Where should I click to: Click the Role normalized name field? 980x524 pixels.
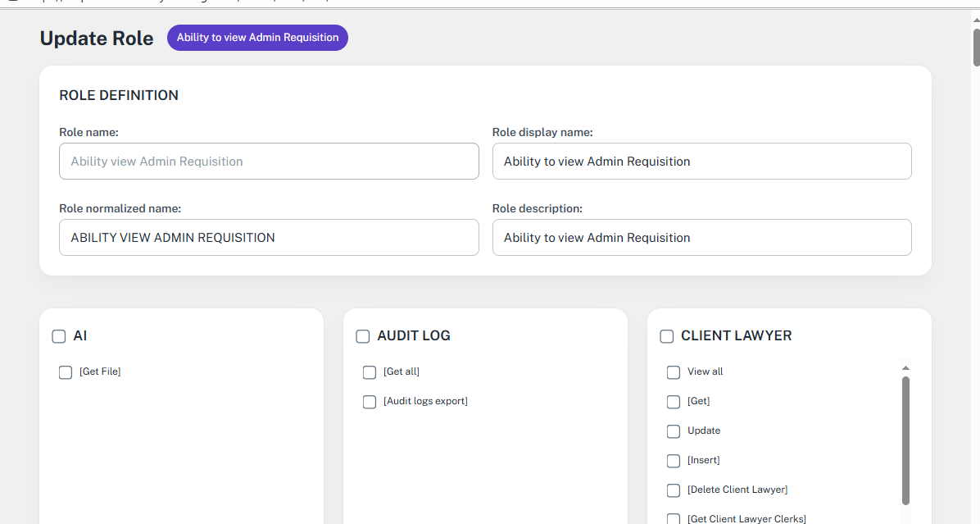(x=269, y=238)
